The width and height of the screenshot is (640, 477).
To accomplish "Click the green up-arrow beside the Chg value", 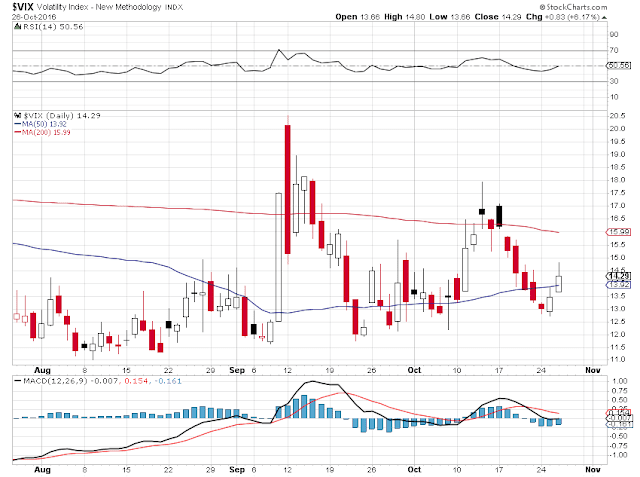I will pyautogui.click(x=604, y=18).
